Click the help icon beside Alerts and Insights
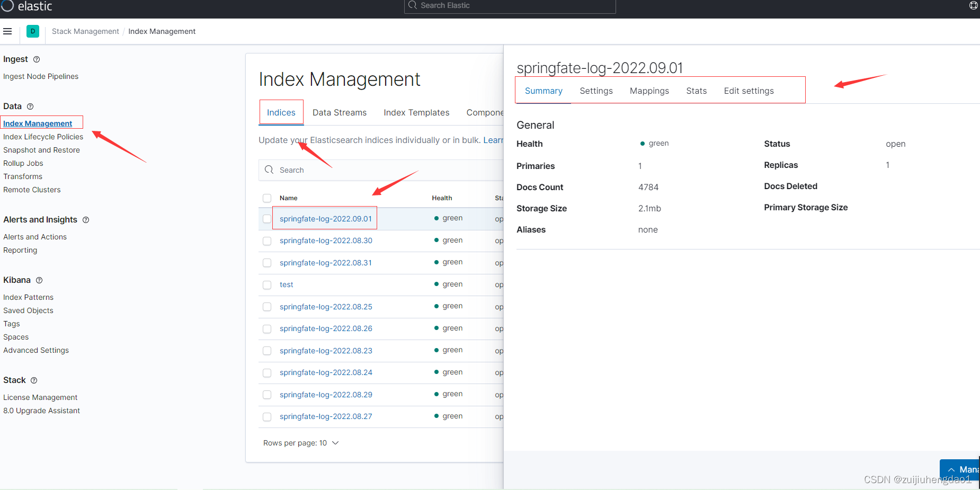 pos(86,220)
